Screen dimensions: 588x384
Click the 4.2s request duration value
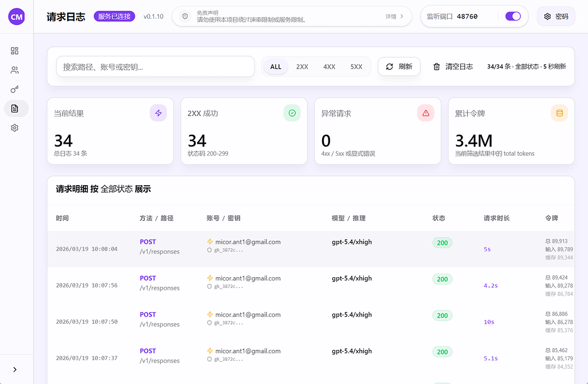(490, 285)
